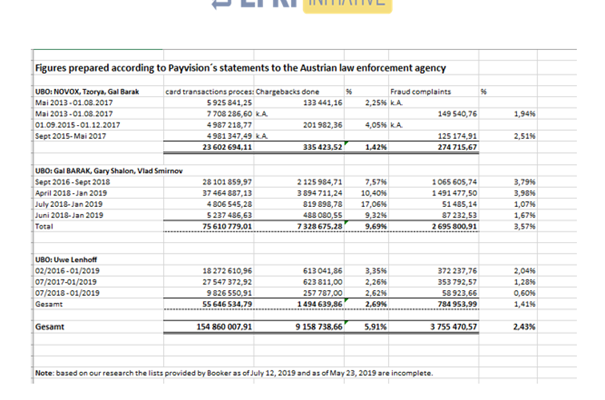
Task: Click the value 4 987 218,77
Action: [229, 125]
